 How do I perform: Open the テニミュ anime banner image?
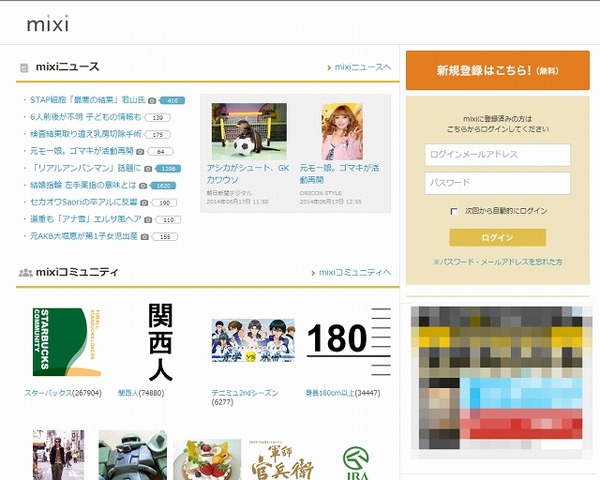[x=253, y=341]
